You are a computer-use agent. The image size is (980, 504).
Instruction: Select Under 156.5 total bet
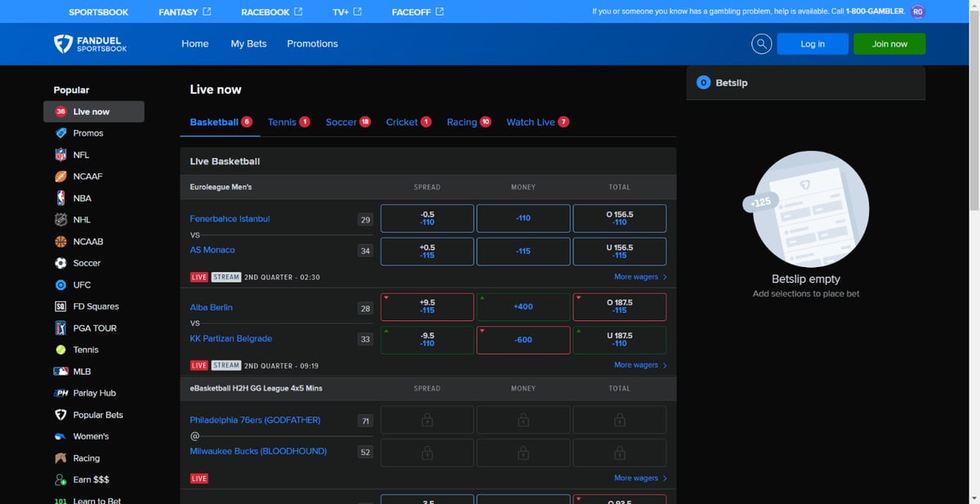620,251
